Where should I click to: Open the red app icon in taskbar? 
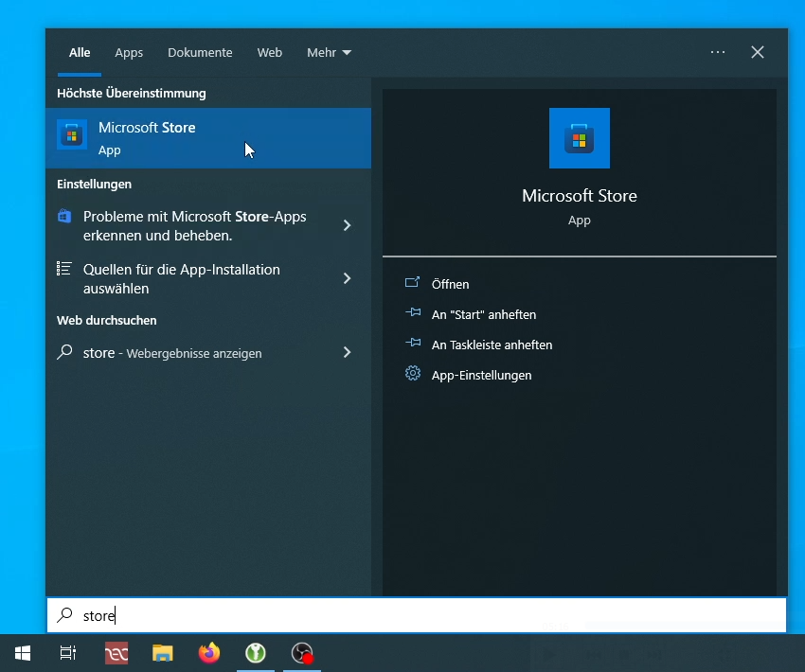(x=116, y=653)
